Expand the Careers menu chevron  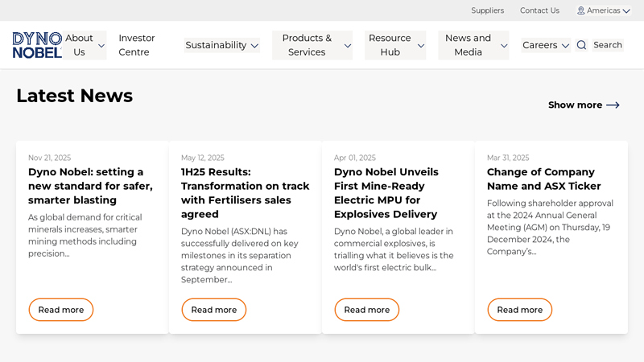(x=565, y=46)
